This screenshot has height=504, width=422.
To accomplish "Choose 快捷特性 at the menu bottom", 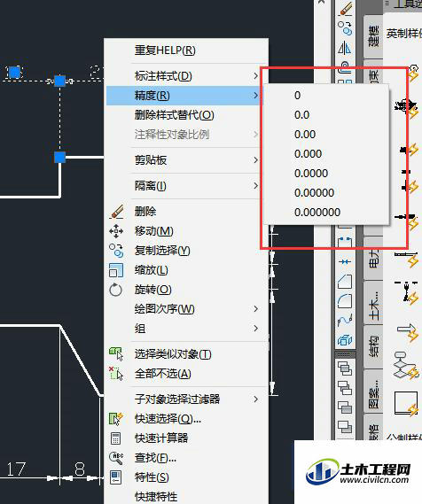I will click(187, 496).
